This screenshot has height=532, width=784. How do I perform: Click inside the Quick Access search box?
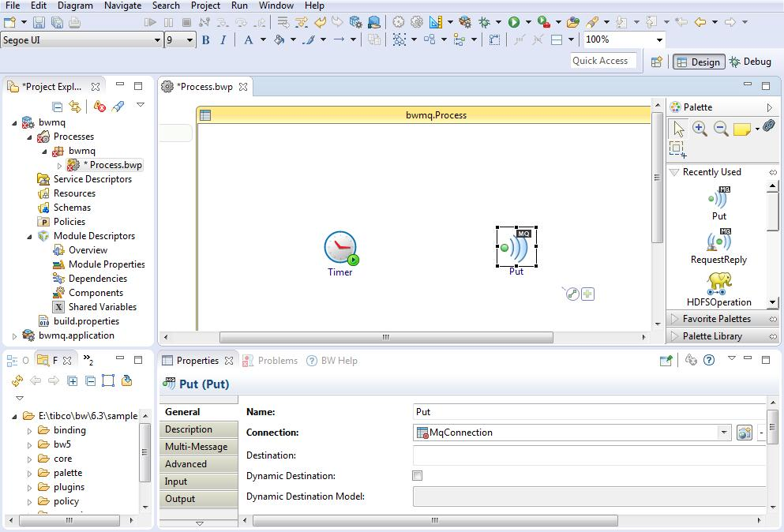(603, 61)
